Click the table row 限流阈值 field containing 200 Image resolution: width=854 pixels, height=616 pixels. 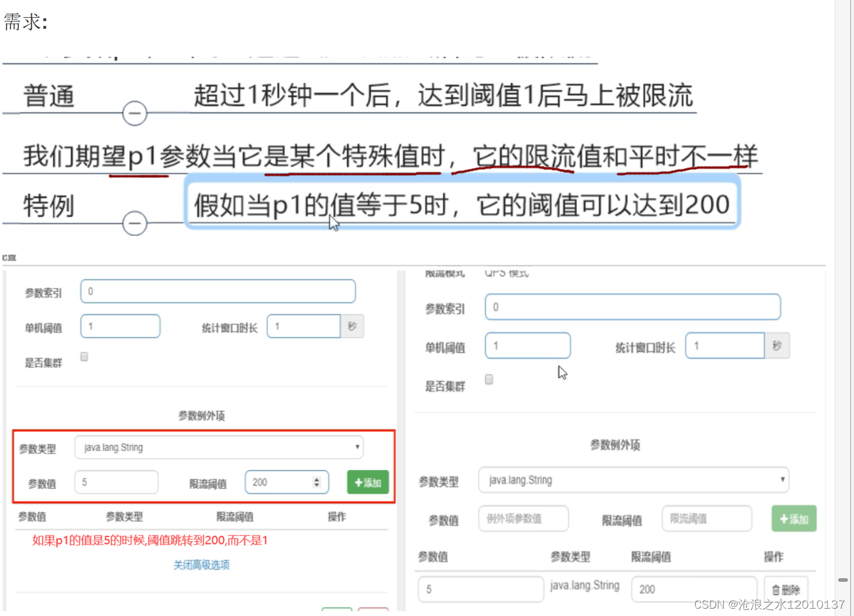tap(694, 589)
